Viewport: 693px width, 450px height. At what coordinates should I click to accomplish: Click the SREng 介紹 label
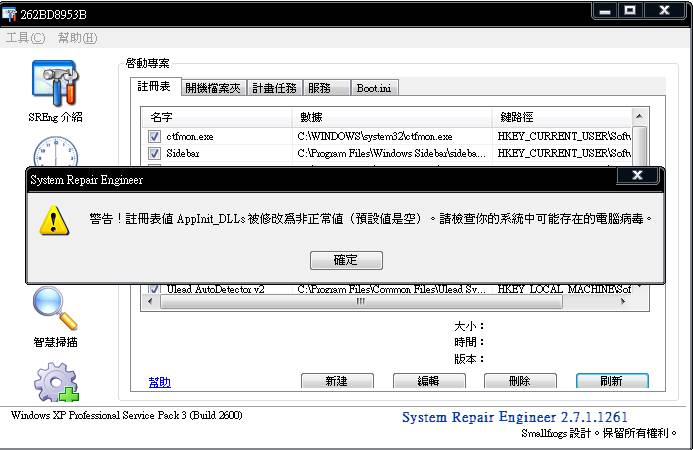(55, 117)
